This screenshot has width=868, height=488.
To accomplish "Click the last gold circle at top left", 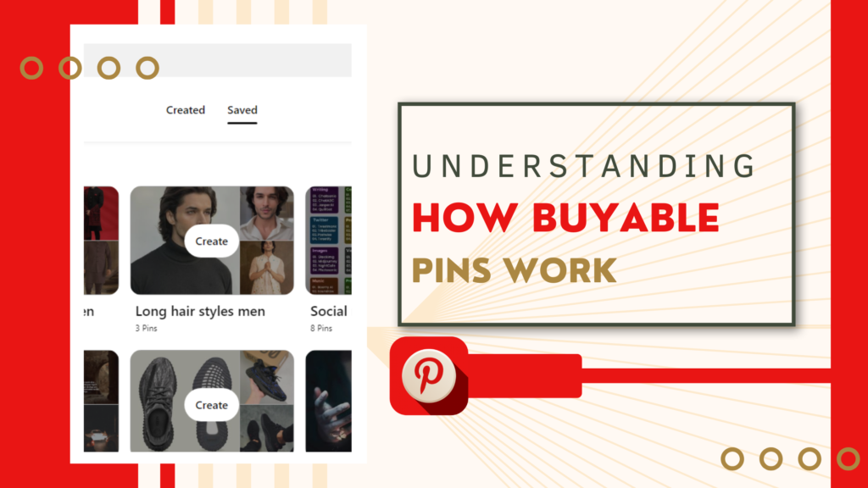I will pyautogui.click(x=147, y=68).
